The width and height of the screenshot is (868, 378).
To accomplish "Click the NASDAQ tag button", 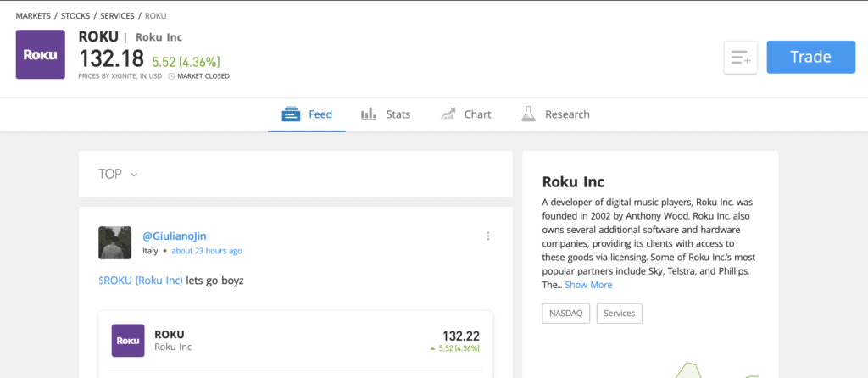I will tap(566, 314).
